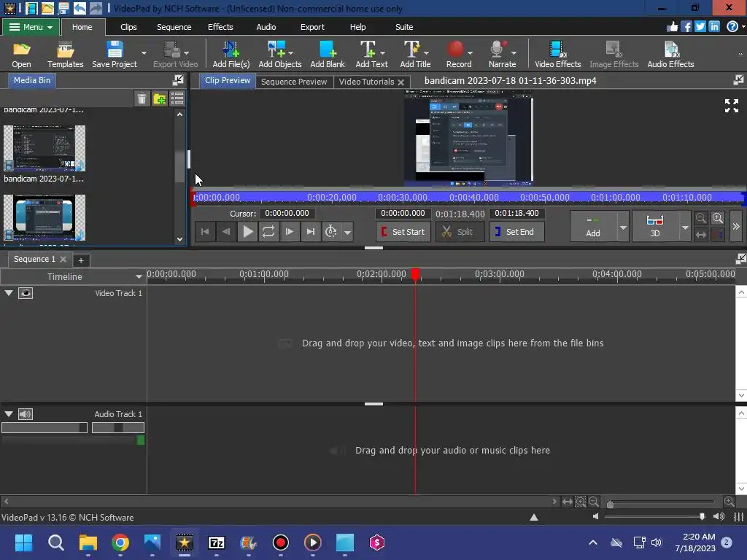Open the Export ribbon tab
The image size is (747, 560).
point(312,27)
